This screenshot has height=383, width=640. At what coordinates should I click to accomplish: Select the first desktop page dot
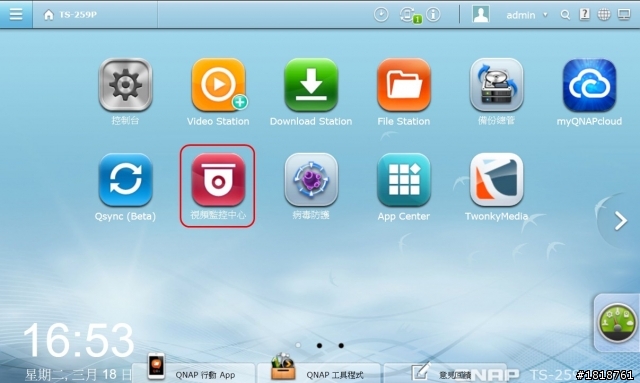pyautogui.click(x=298, y=345)
